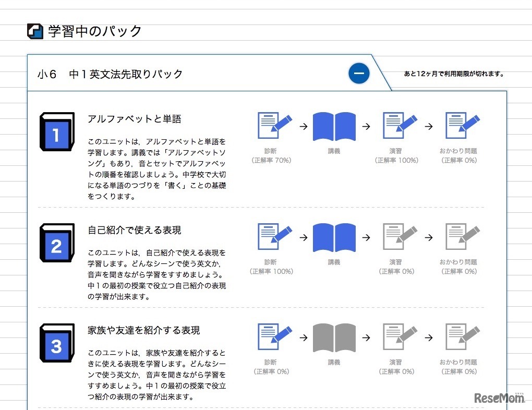Viewport: 532px width, 410px height.
Task: Open unit 1's おかわり問題 icon
Action: pos(460,125)
